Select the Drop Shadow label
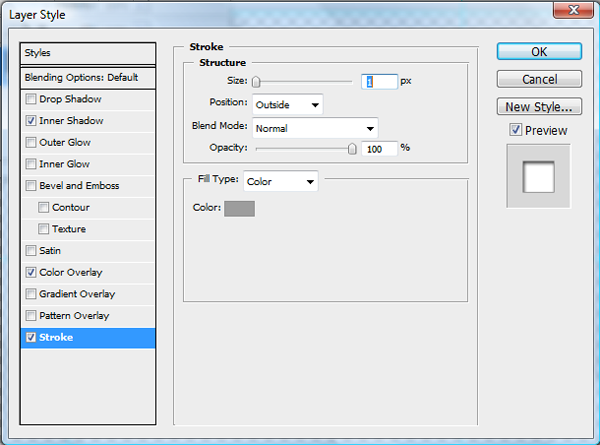The width and height of the screenshot is (600, 445). (70, 99)
